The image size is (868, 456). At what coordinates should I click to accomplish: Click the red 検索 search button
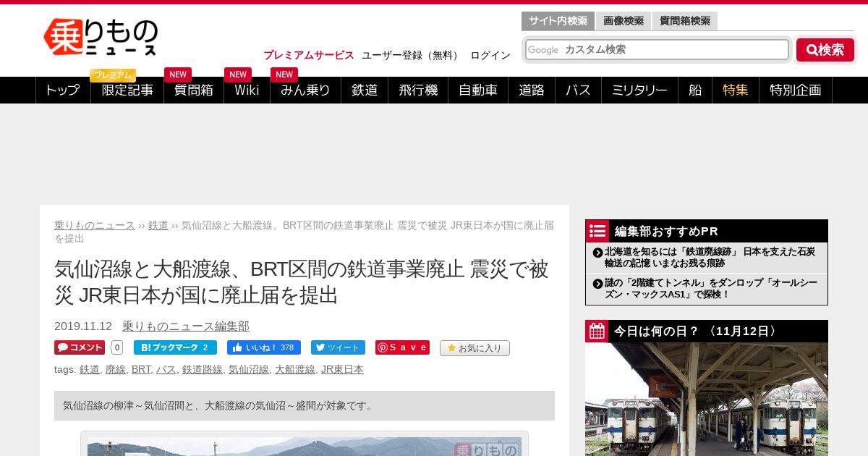(825, 50)
